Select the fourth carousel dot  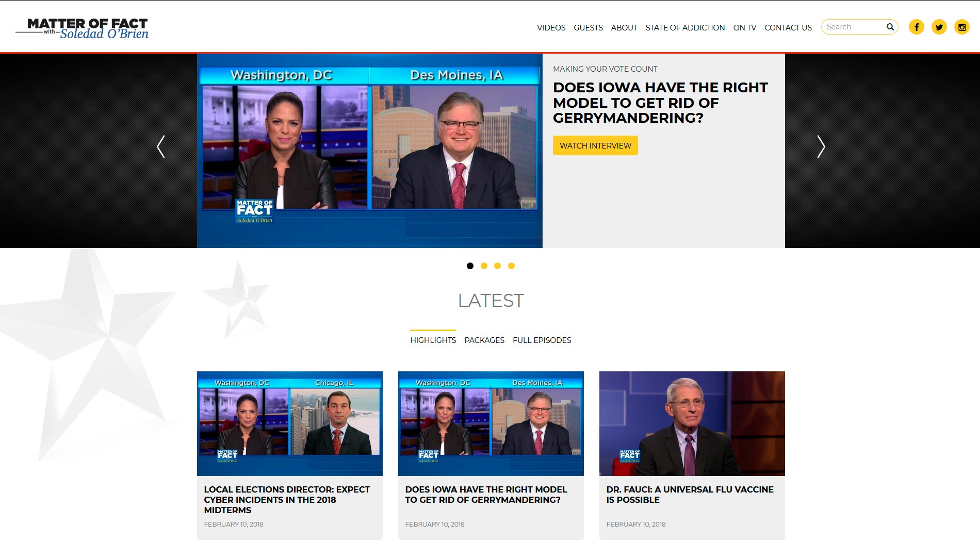point(511,266)
